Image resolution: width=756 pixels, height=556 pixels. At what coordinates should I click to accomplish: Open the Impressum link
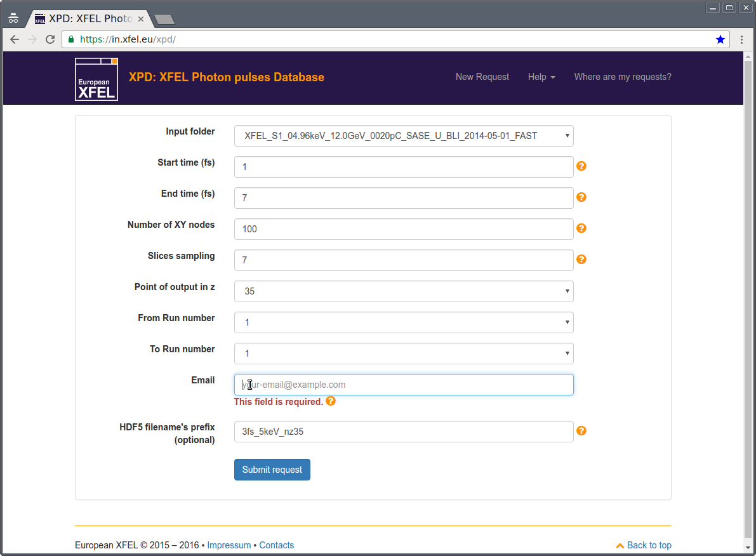click(229, 545)
